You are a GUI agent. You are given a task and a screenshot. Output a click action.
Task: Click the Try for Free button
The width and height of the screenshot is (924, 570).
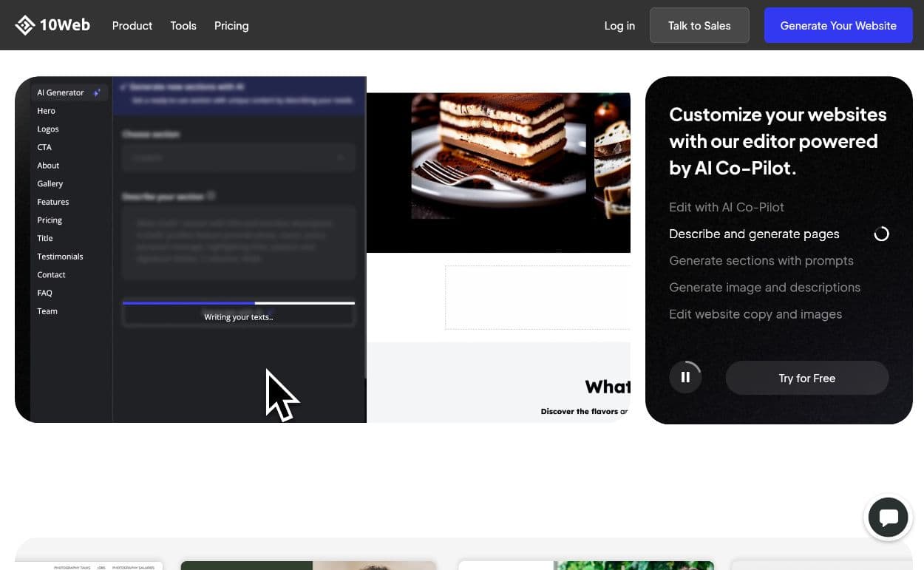(806, 378)
